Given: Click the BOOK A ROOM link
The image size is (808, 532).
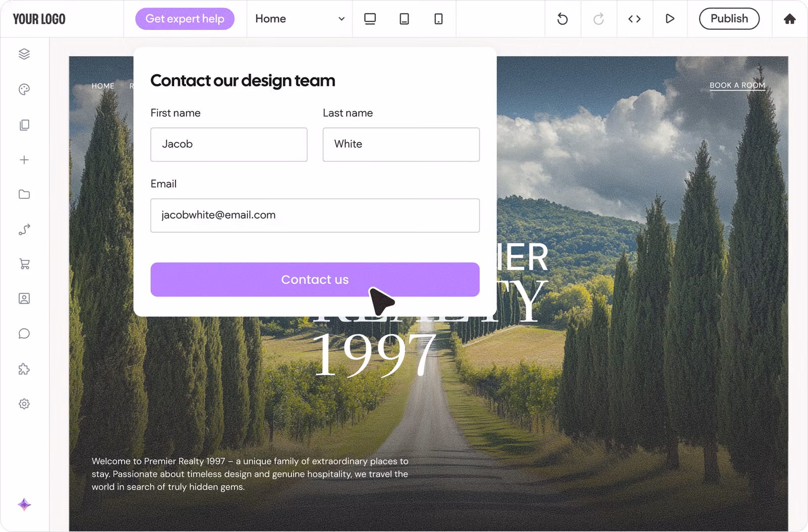Looking at the screenshot, I should [x=737, y=85].
